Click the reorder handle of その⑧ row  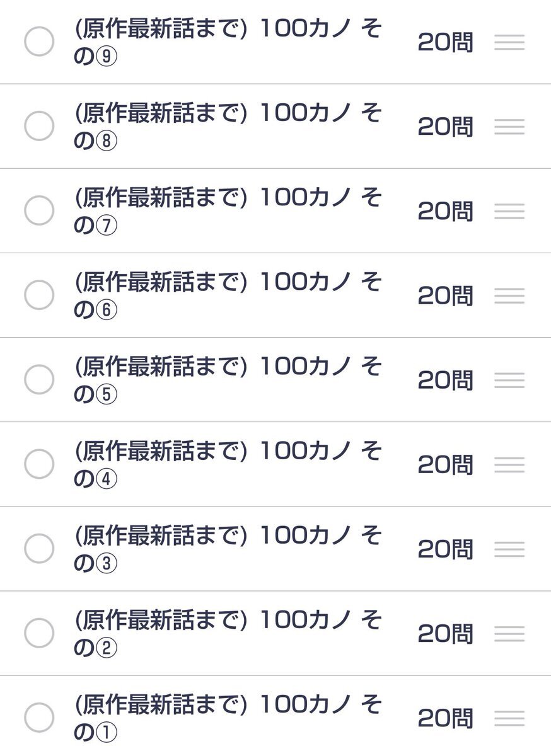point(509,127)
